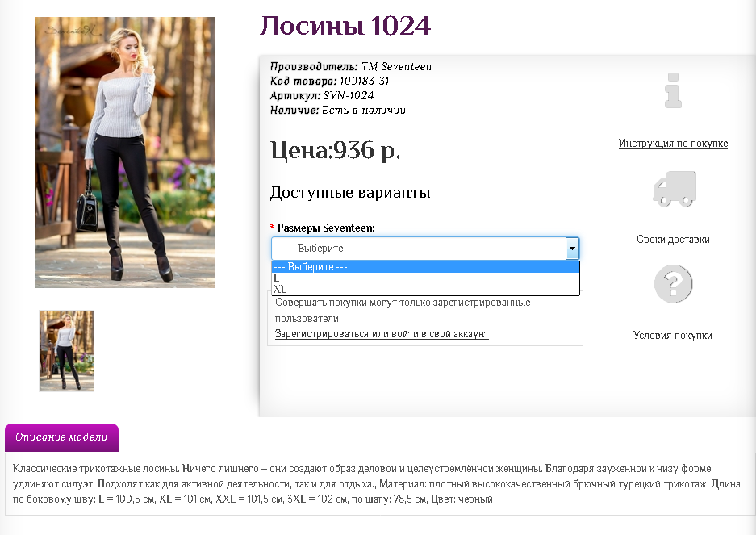This screenshot has width=756, height=535.
Task: Click the question mark icon
Action: point(673,284)
